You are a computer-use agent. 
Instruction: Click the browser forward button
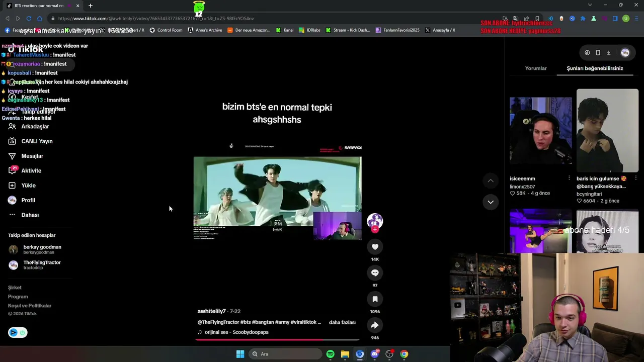tap(18, 19)
